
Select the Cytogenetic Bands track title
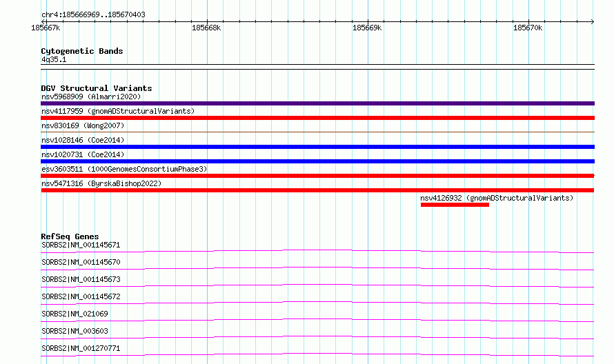[x=82, y=51]
